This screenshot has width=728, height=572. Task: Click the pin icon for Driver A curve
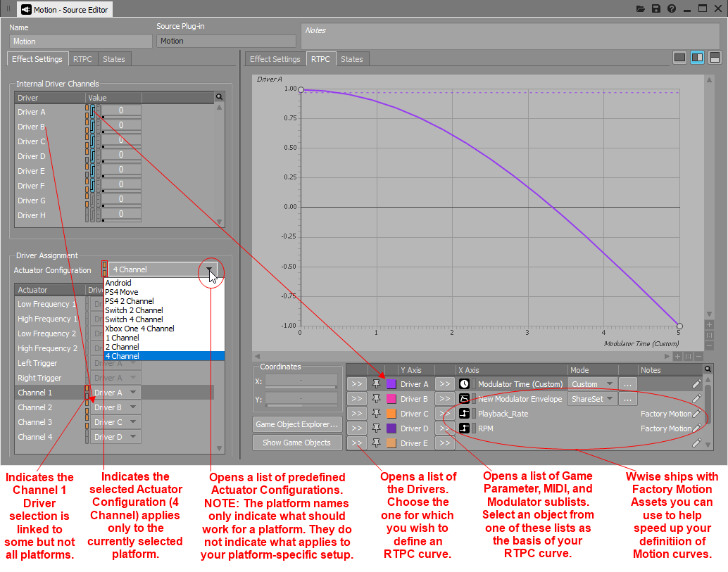[x=377, y=384]
